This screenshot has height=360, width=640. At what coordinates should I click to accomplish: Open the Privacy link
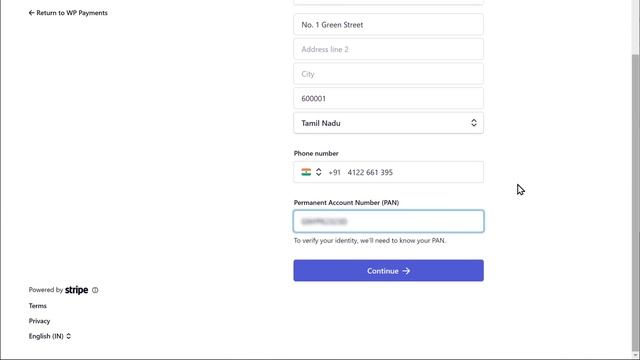[39, 321]
